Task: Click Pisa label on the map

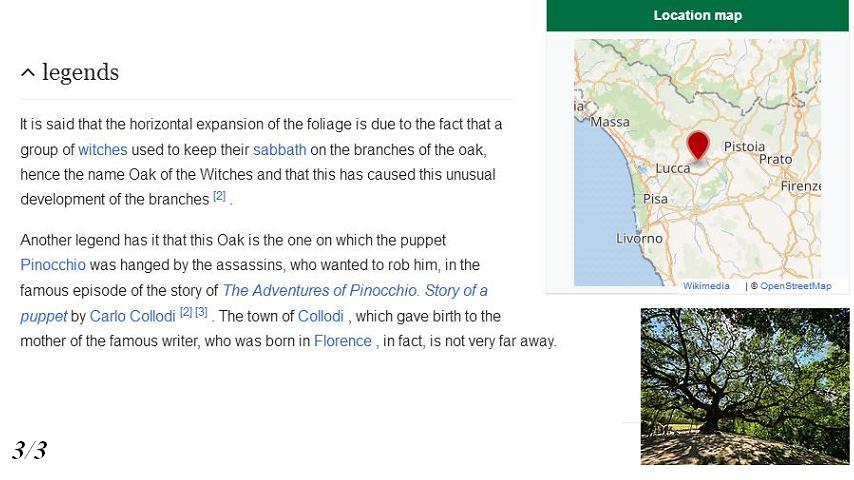Action: [655, 199]
